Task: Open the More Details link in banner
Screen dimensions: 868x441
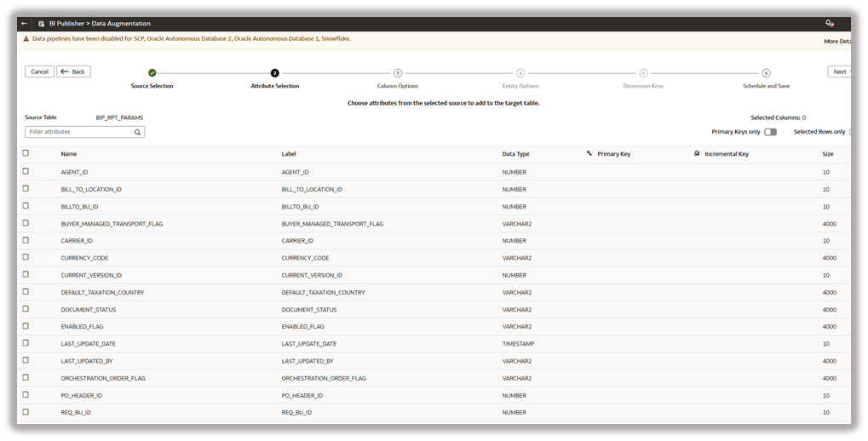Action: coord(837,41)
